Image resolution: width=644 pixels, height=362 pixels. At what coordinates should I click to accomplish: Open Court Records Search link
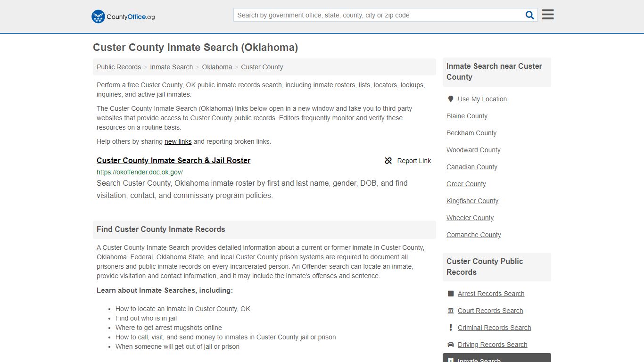click(490, 311)
